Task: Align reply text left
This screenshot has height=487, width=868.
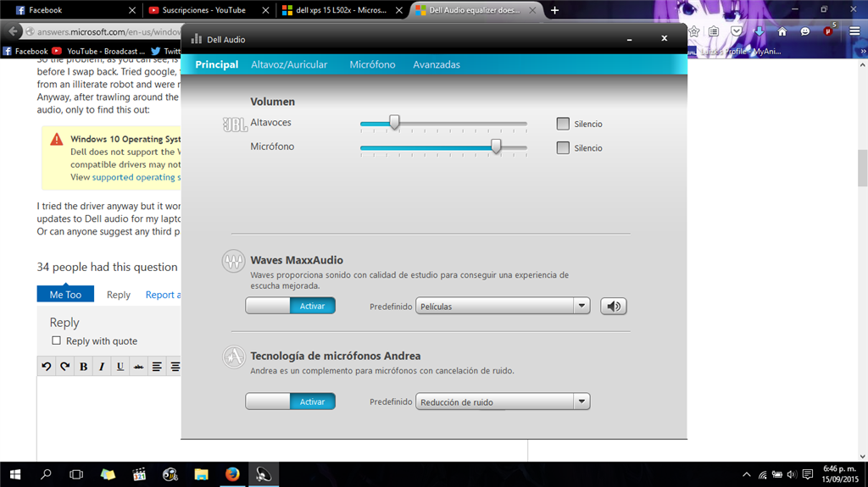Action: pos(157,367)
